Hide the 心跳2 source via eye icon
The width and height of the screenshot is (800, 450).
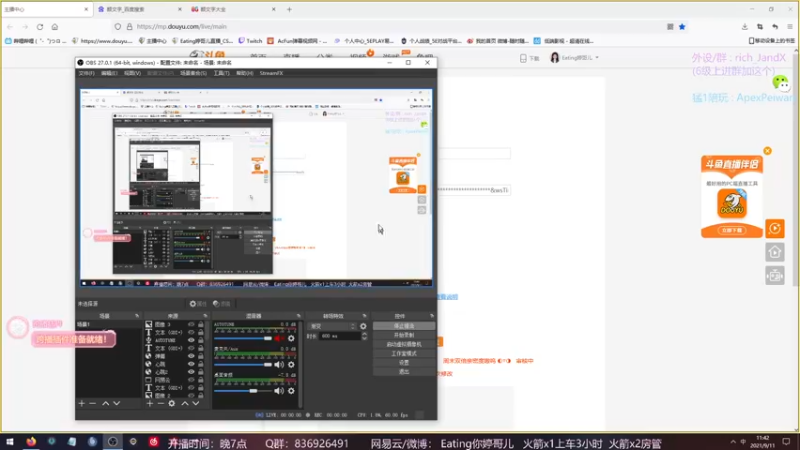(x=191, y=372)
